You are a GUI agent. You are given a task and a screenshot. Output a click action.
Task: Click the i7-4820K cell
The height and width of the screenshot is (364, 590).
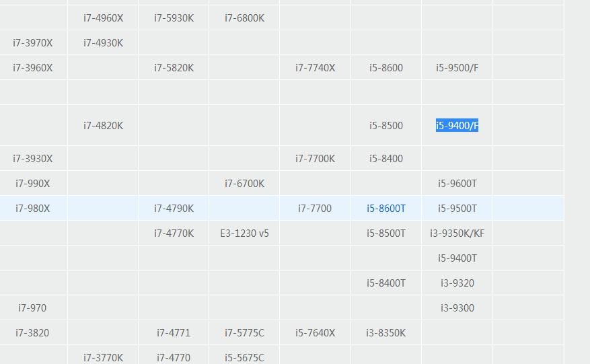point(103,126)
